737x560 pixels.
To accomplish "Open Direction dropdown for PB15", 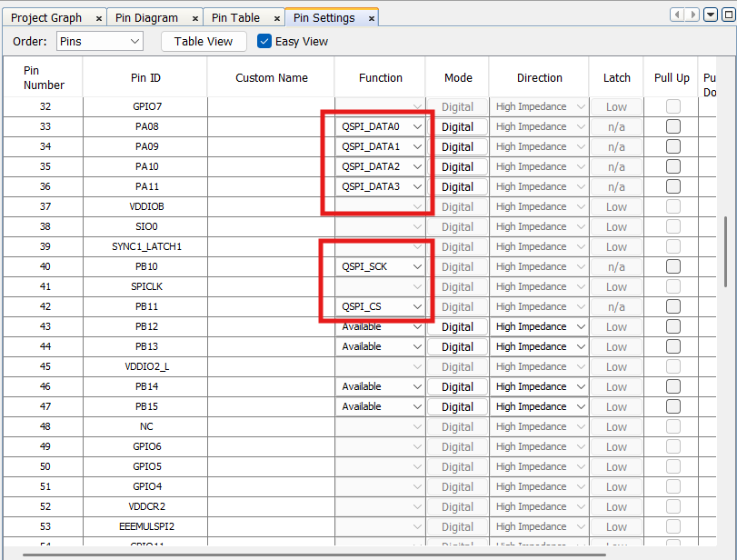I will coord(539,406).
